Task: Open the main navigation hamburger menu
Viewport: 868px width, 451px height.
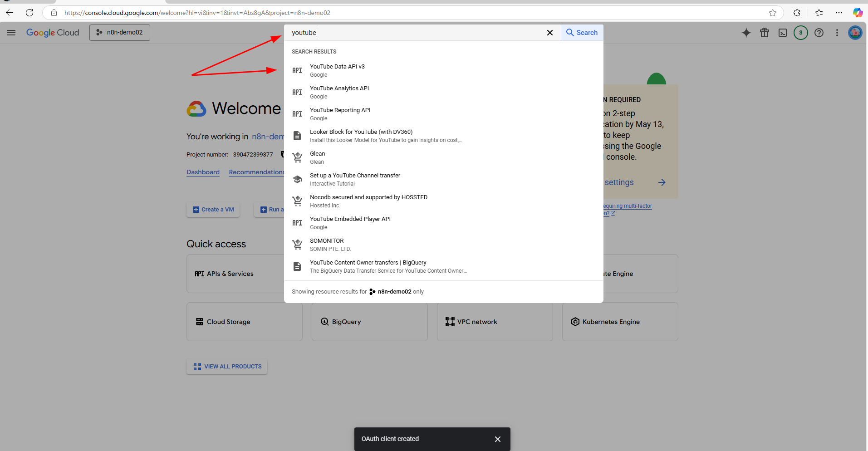Action: tap(11, 33)
